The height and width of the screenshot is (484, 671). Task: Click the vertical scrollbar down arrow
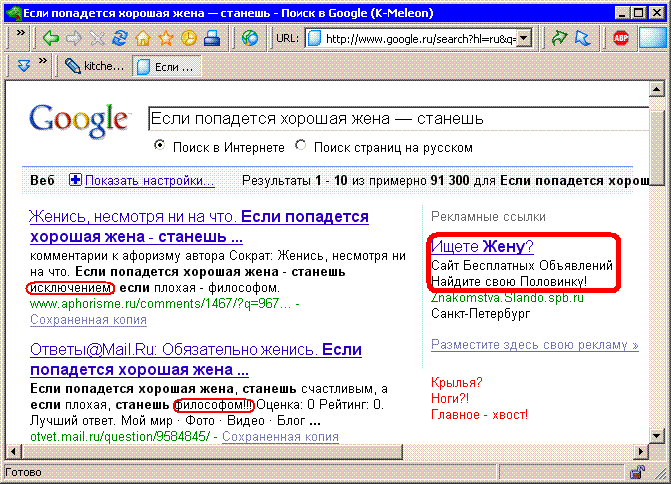pyautogui.click(x=656, y=436)
